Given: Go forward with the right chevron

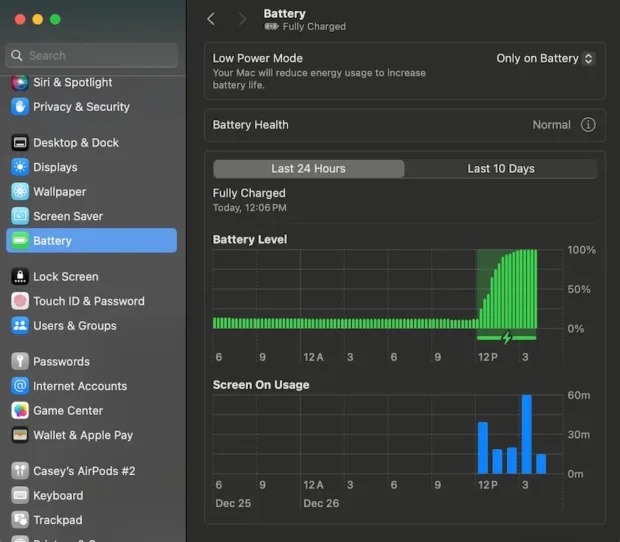Looking at the screenshot, I should click(242, 19).
